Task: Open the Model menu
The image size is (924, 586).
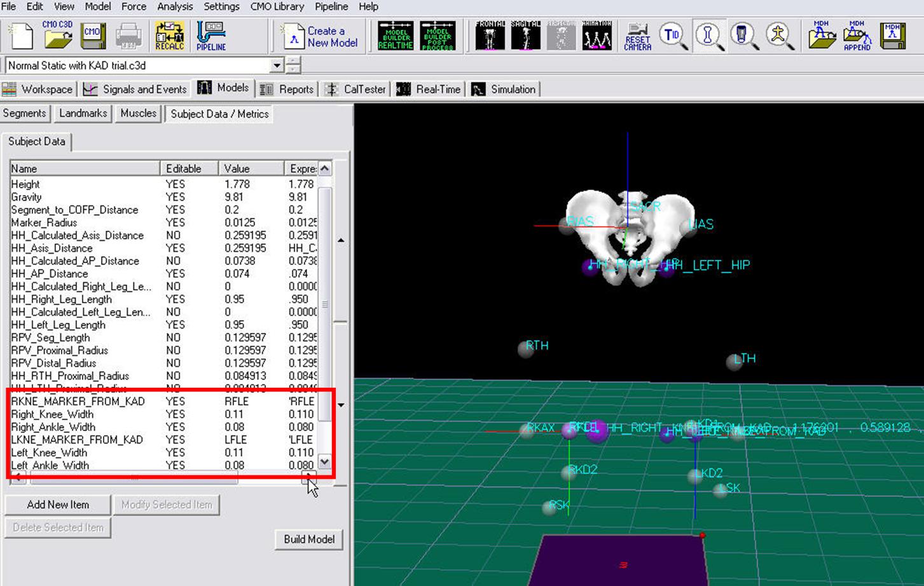Action: pos(97,6)
